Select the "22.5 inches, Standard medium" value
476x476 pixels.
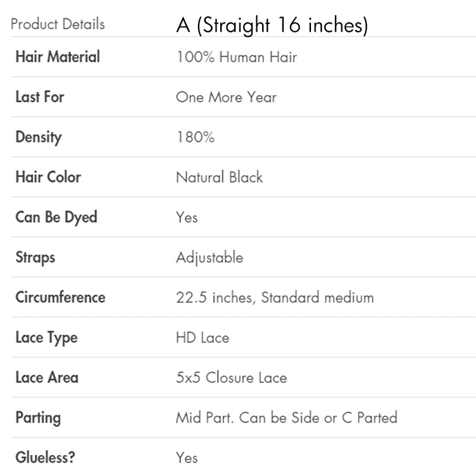(x=275, y=297)
